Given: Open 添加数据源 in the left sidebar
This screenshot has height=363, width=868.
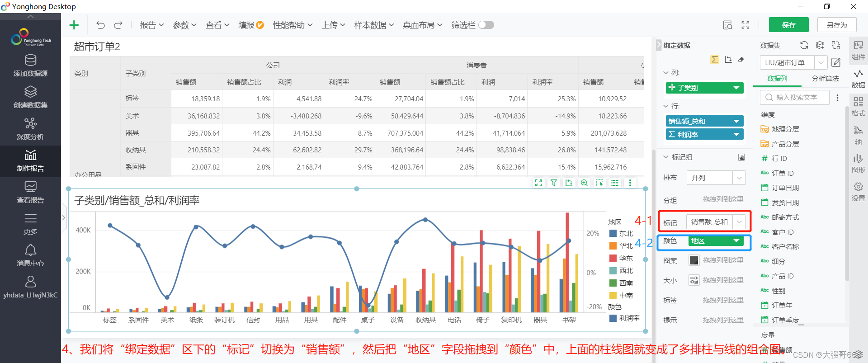Looking at the screenshot, I should (30, 66).
